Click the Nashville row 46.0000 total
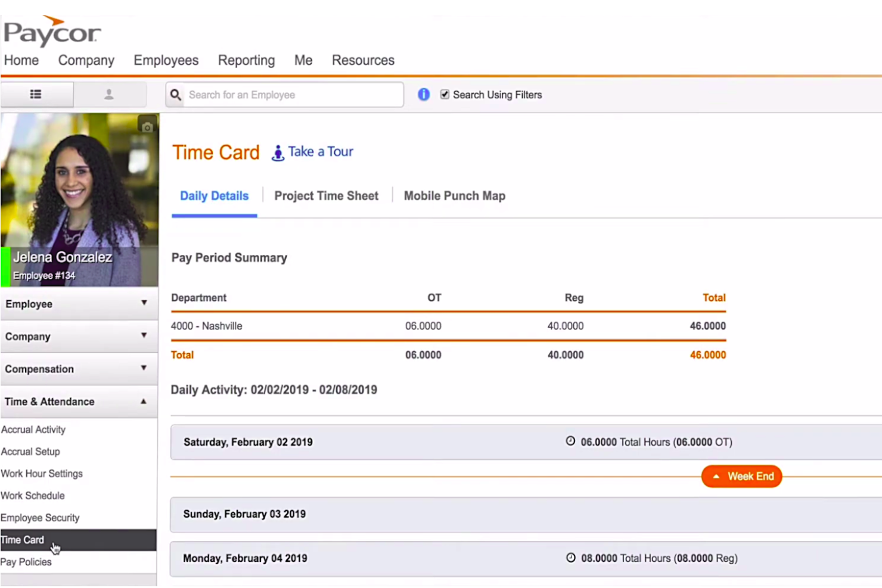This screenshot has width=882, height=588. pyautogui.click(x=708, y=326)
